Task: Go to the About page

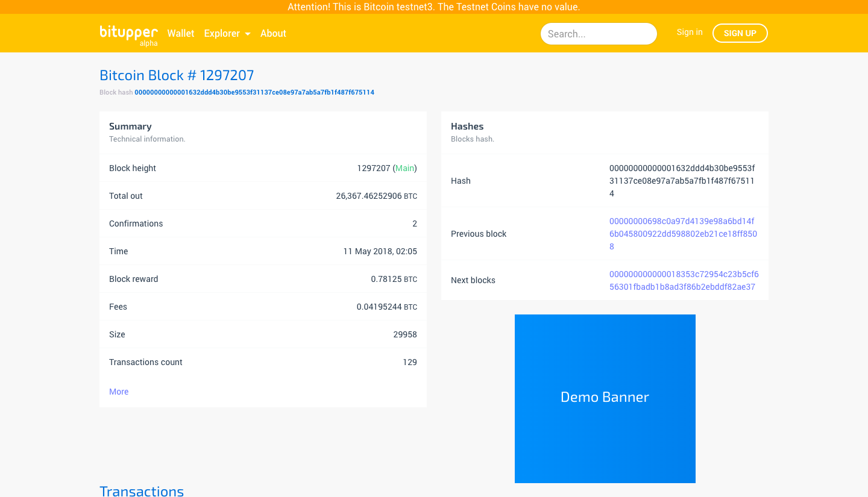Action: pyautogui.click(x=273, y=34)
